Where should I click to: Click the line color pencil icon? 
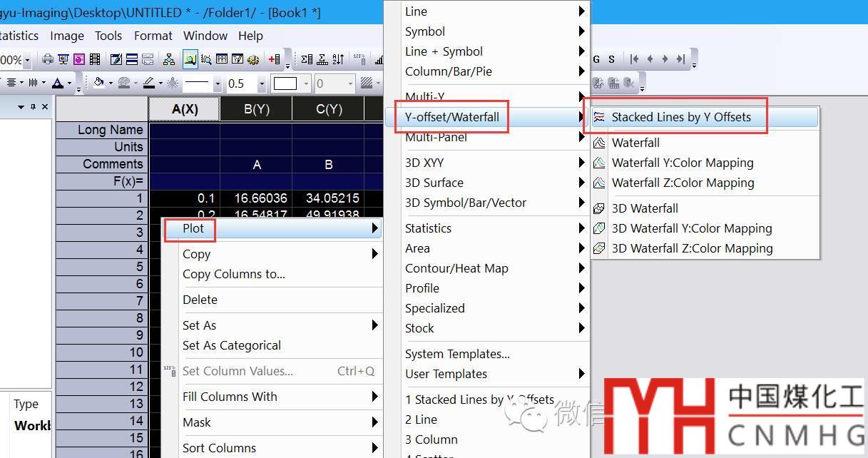[149, 83]
